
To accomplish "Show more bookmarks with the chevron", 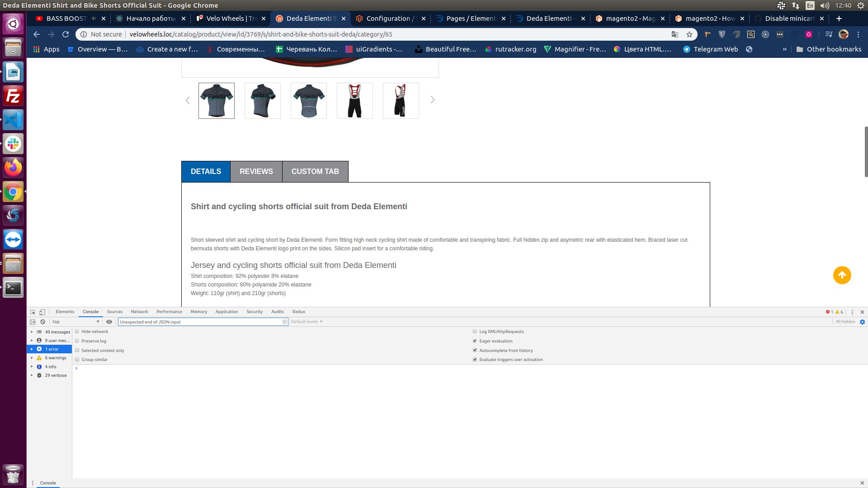I will point(785,49).
